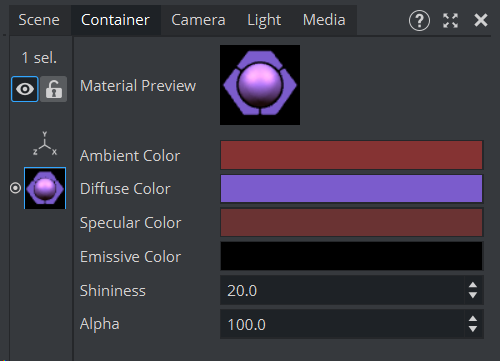500x361 pixels.
Task: Open the black Emissive Color swatch
Action: 352,256
